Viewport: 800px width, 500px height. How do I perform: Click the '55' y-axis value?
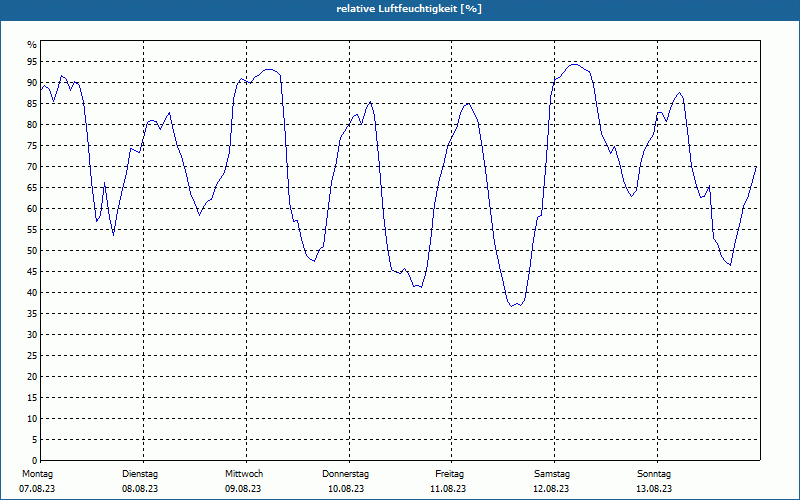tap(32, 230)
